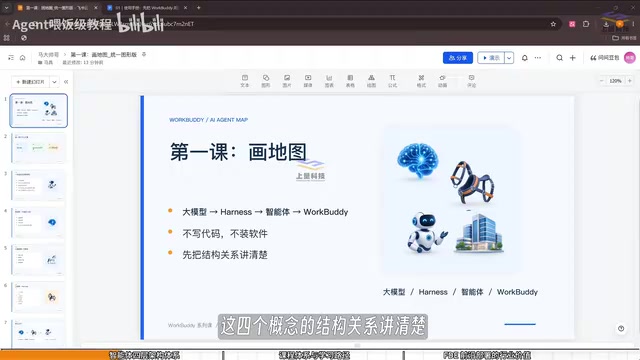Open the 媒体 media insert tool
Screen dimensions: 640x360
tap(308, 81)
